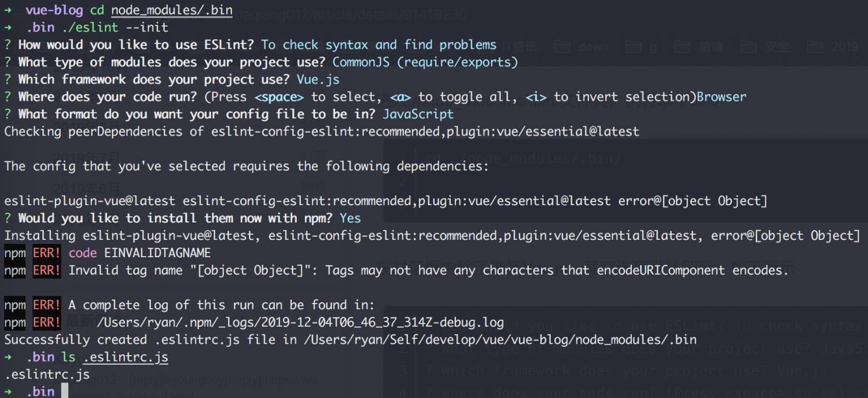Click the underlined .eslintrc.js argument after ls
868x398 pixels.
coord(126,357)
